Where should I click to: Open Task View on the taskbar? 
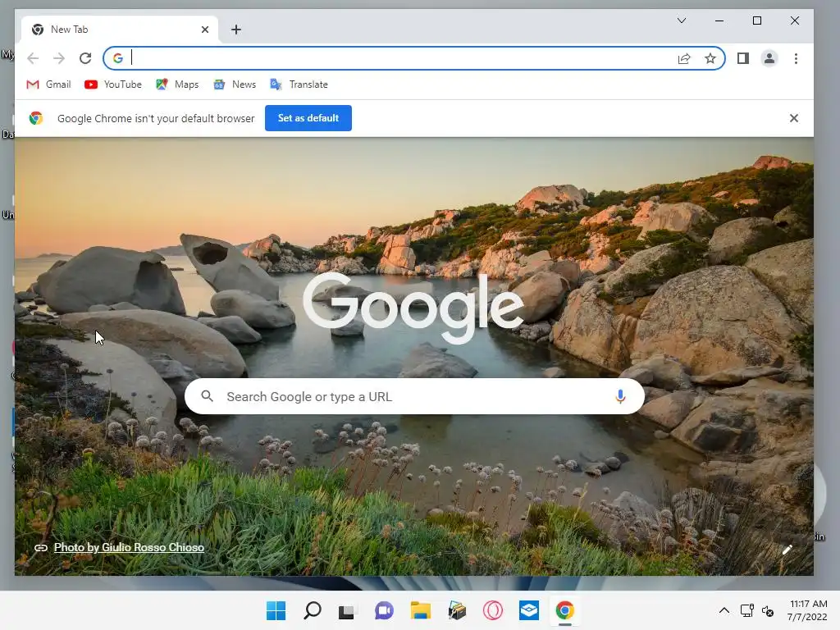point(347,610)
